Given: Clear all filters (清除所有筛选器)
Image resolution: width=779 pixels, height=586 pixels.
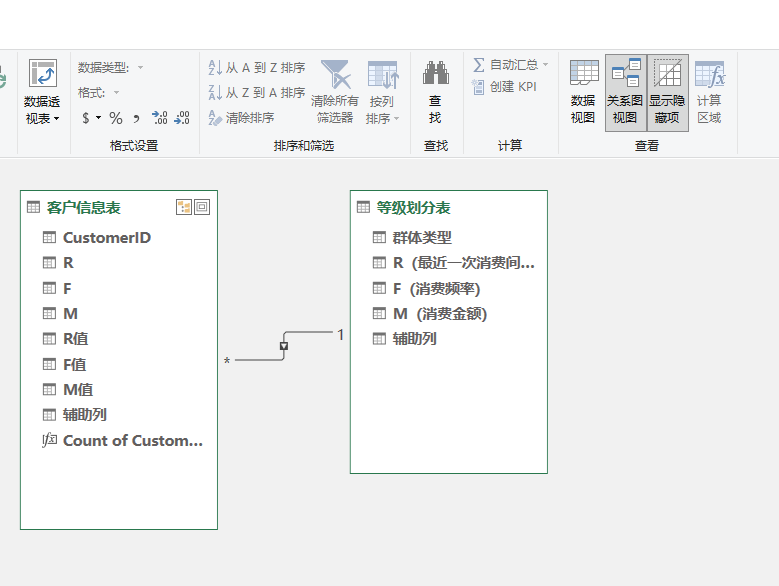Looking at the screenshot, I should (335, 92).
